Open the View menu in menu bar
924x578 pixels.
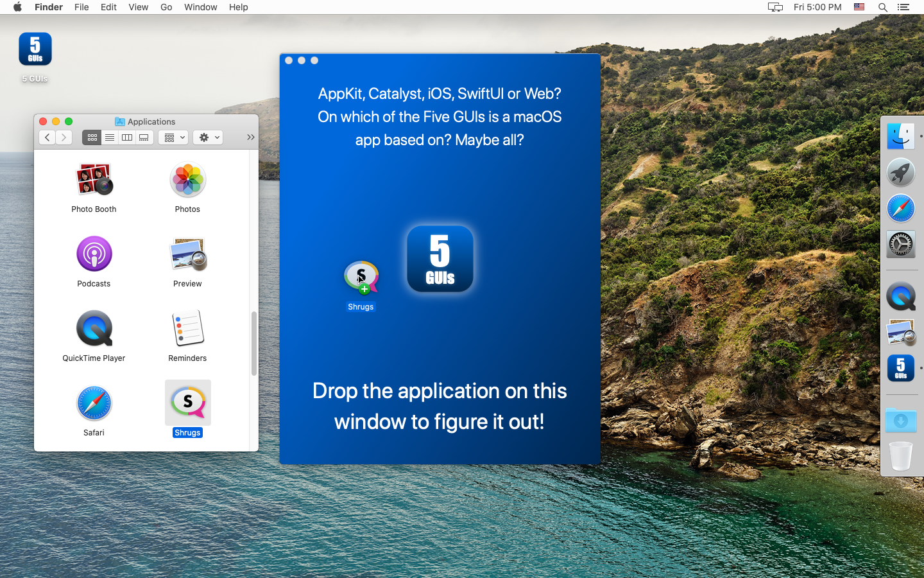pyautogui.click(x=138, y=7)
